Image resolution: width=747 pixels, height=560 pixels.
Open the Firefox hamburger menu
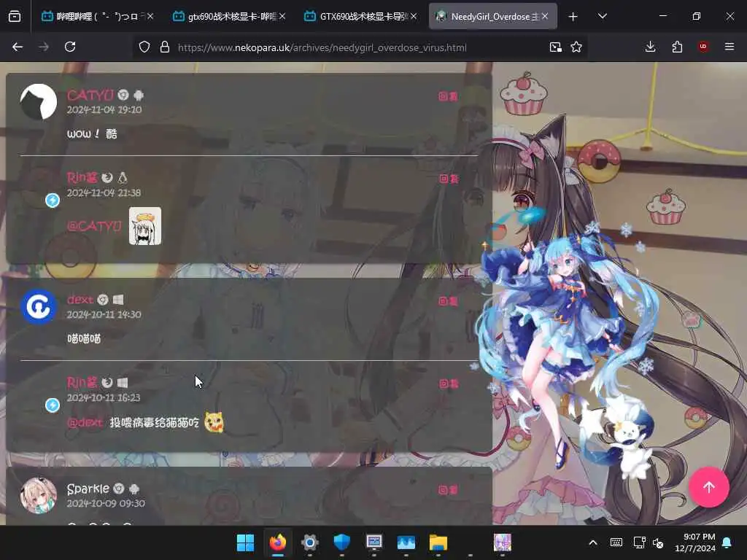point(729,47)
